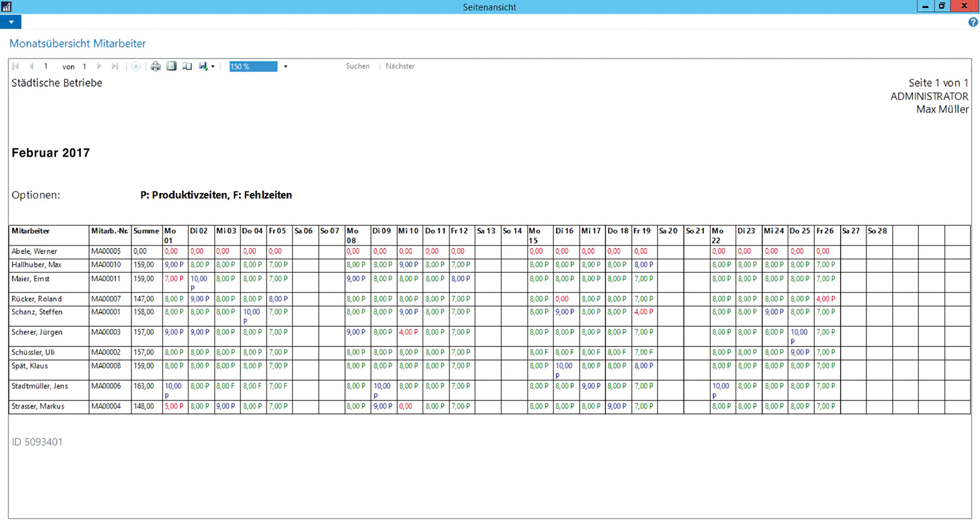Open the page setup icon
This screenshot has width=980, height=527.
[187, 66]
